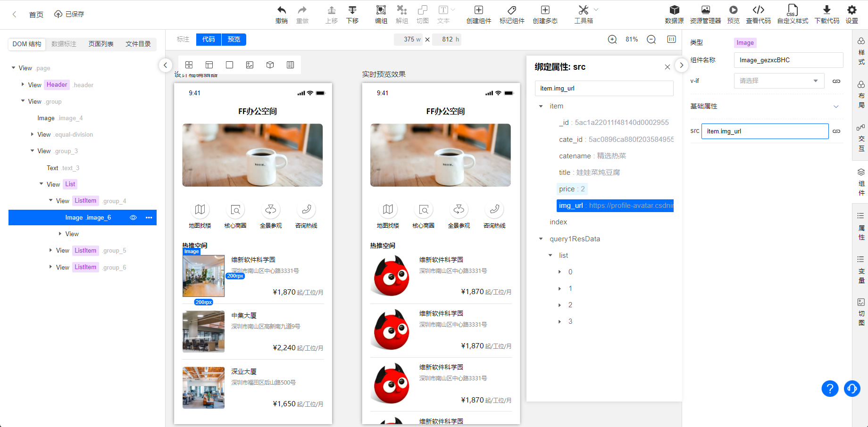The image size is (868, 427).
Task: Hide the Image image_6 layer with the eye toggle
Action: point(133,217)
